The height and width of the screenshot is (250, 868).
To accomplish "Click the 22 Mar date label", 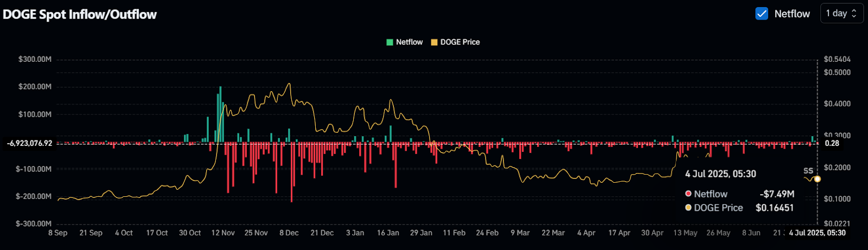I will (x=553, y=233).
